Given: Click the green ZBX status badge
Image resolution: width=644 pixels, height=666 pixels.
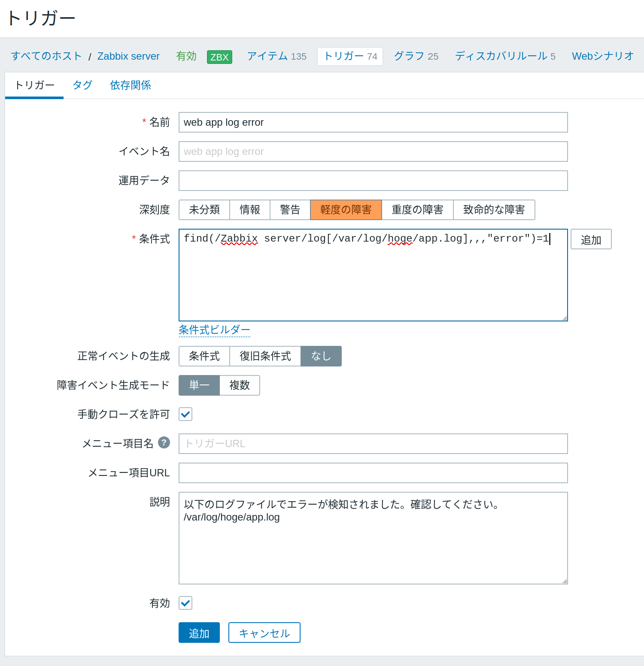Looking at the screenshot, I should [x=219, y=57].
